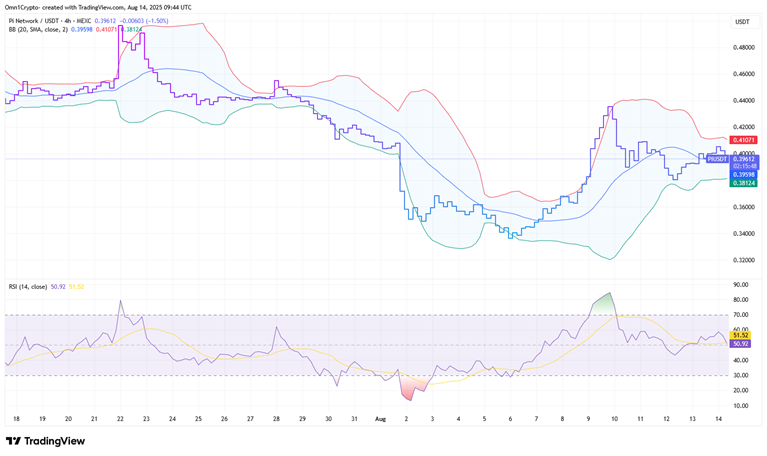Click the red 0.41071 upper band price tag
767x456 pixels.
point(745,141)
